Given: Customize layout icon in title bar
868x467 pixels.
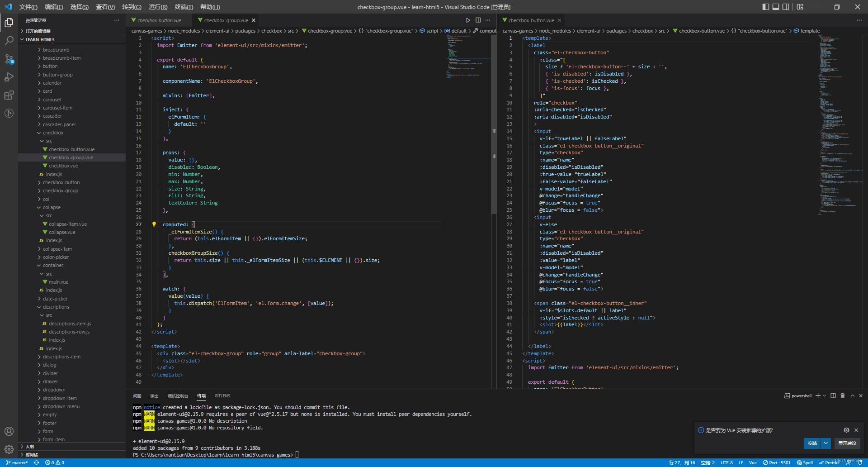Looking at the screenshot, I should coord(800,7).
